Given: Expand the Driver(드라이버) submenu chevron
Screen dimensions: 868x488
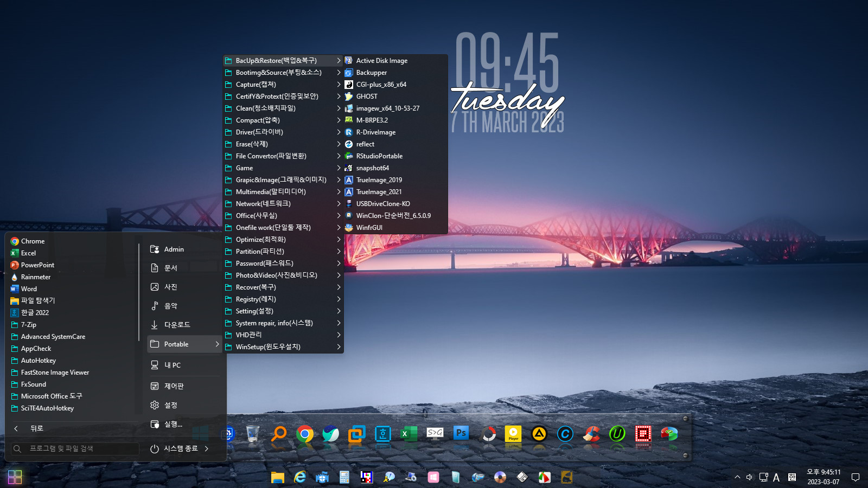Looking at the screenshot, I should (x=339, y=132).
